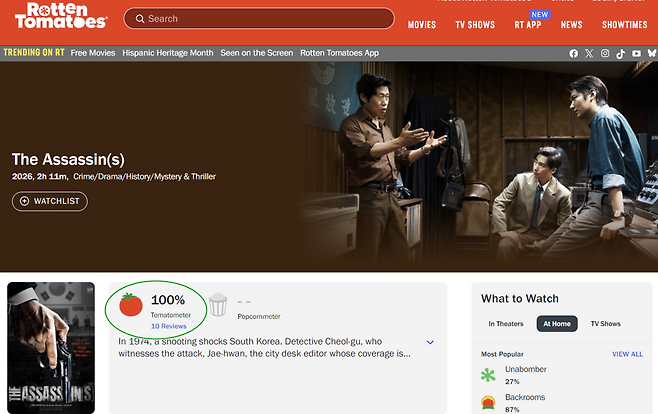Screen dimensions: 658x414
Task: Open the SHOWTIMES menu
Action: point(624,25)
